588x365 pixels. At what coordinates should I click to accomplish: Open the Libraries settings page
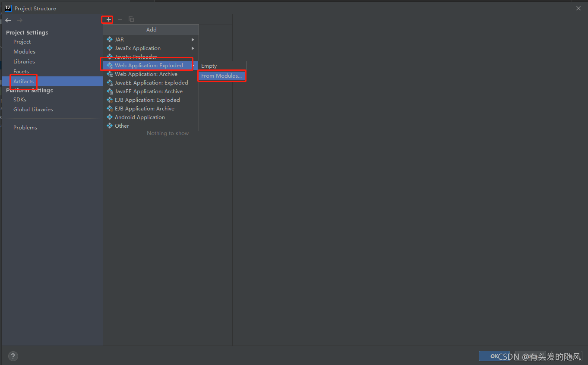coord(24,62)
